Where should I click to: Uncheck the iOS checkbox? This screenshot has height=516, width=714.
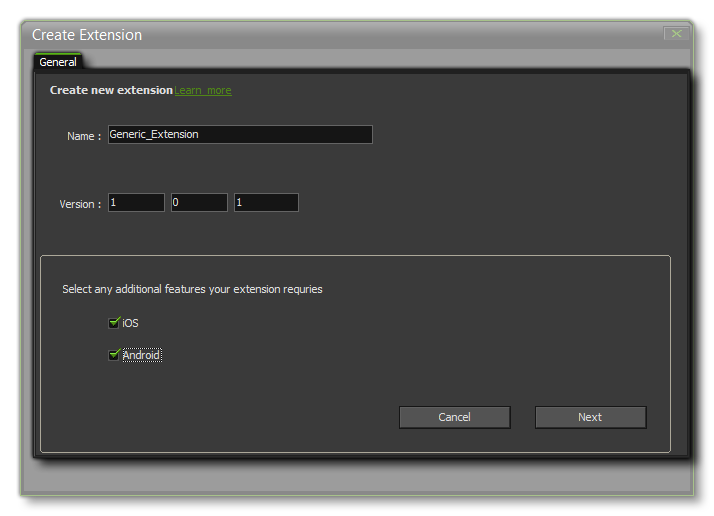[114, 323]
